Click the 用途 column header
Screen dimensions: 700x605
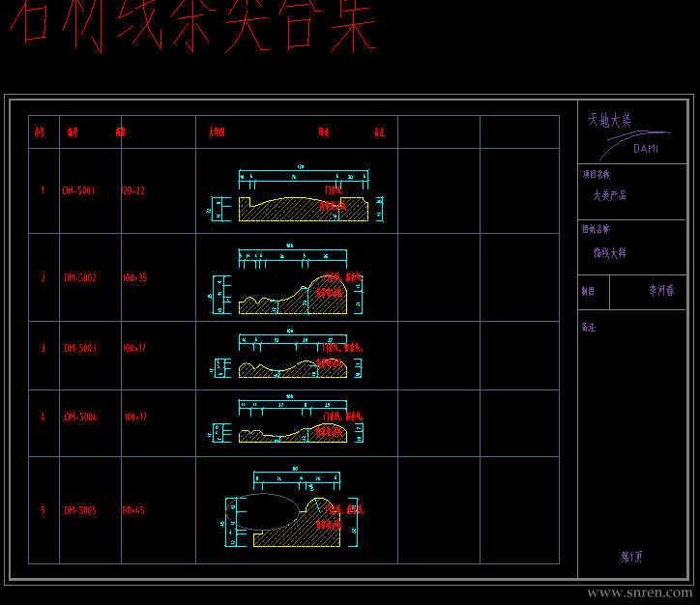(324, 132)
